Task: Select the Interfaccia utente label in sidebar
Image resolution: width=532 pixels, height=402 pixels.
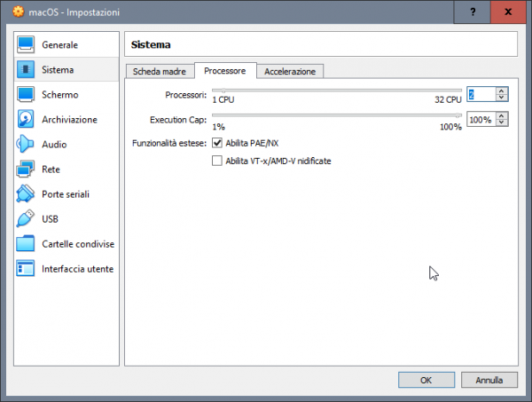Action: click(78, 269)
